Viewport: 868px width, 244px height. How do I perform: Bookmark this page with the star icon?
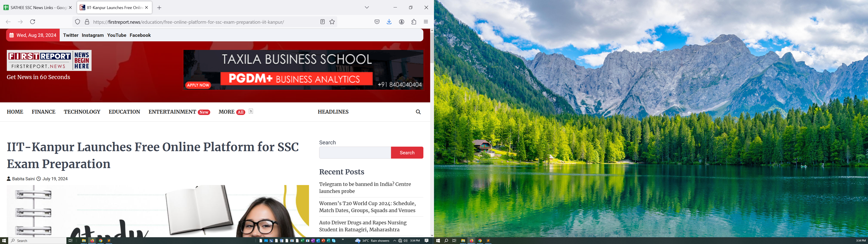pos(332,22)
